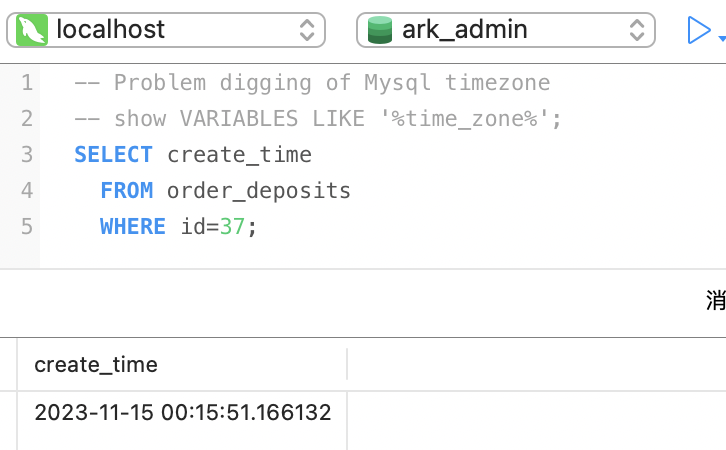Click the up-down chevrons beside localhost
The image size is (726, 450).
pos(307,30)
